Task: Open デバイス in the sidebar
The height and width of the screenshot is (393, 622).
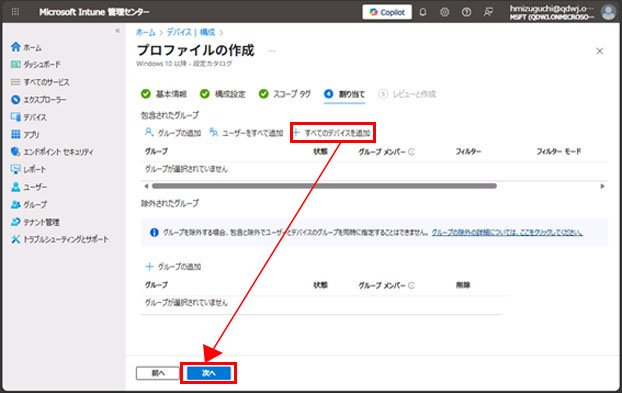Action: click(29, 117)
